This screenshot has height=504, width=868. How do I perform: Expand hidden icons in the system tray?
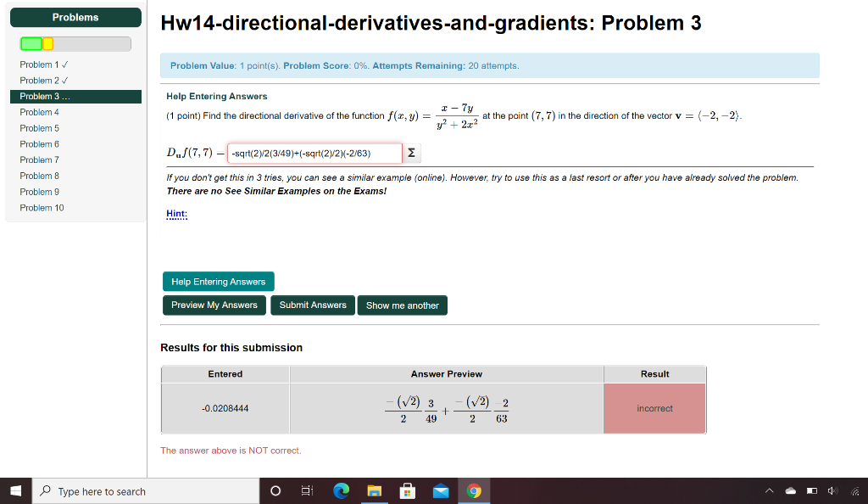769,490
